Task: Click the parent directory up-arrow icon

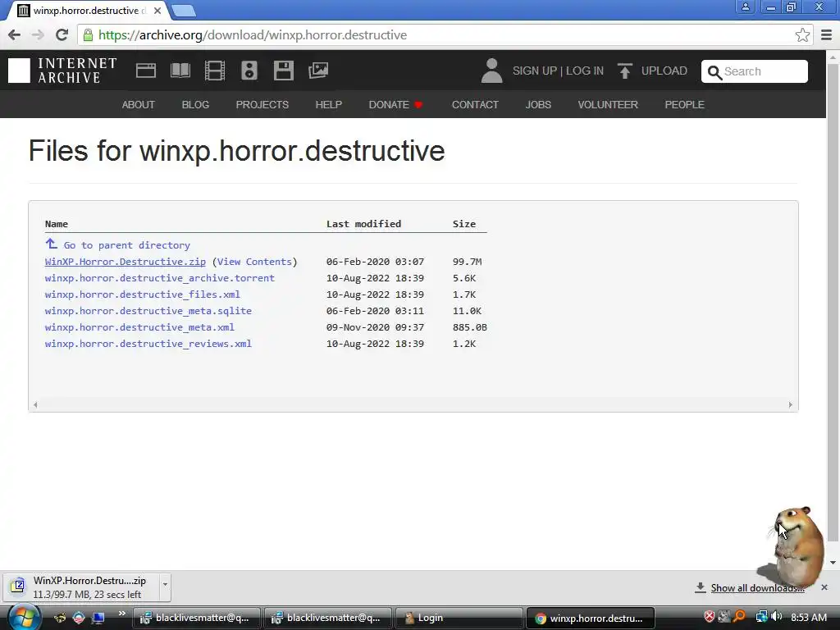Action: (51, 244)
